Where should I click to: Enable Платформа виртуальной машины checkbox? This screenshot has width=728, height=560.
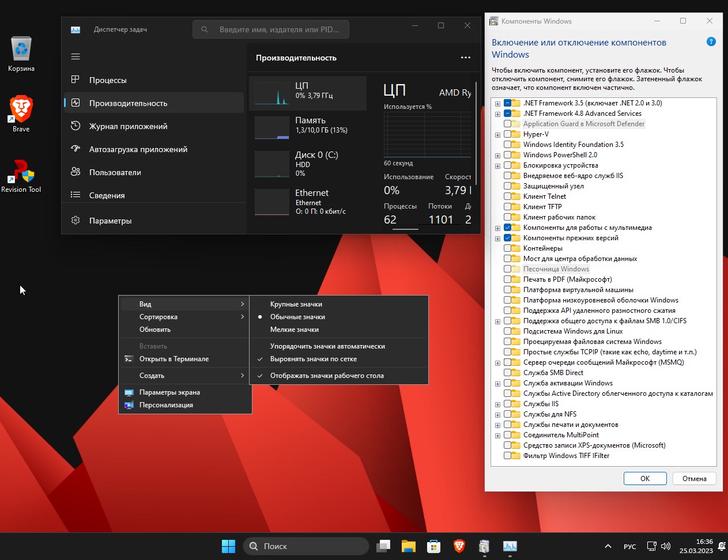(508, 290)
